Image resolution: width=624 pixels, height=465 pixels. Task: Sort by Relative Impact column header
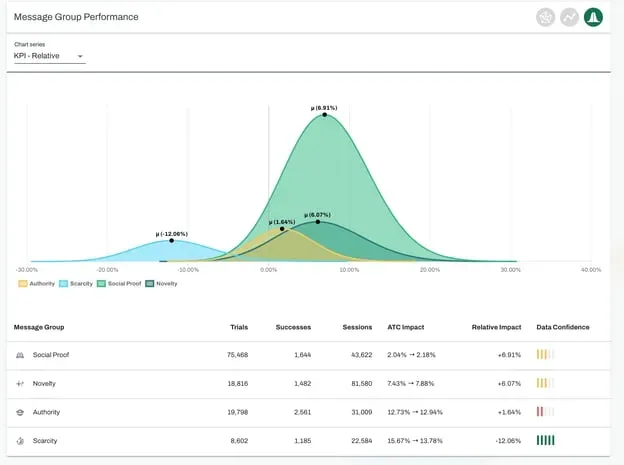(496, 327)
